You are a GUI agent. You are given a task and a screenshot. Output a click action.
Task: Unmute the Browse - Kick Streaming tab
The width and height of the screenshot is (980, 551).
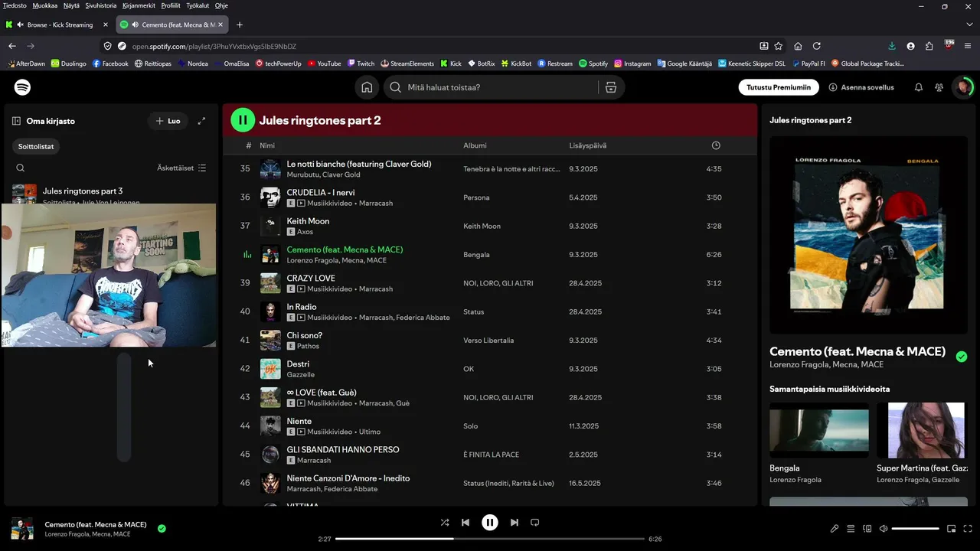(x=20, y=24)
